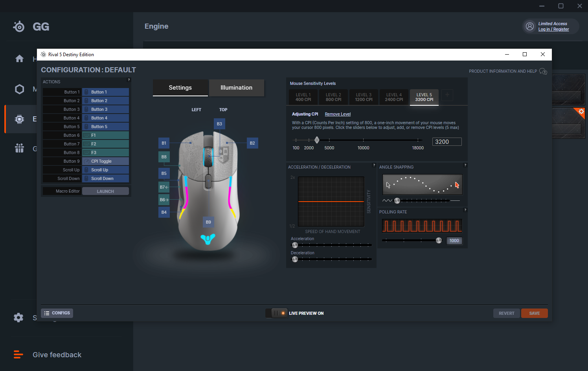The width and height of the screenshot is (588, 371).
Task: Open Button 4 action dropdown
Action: click(105, 118)
